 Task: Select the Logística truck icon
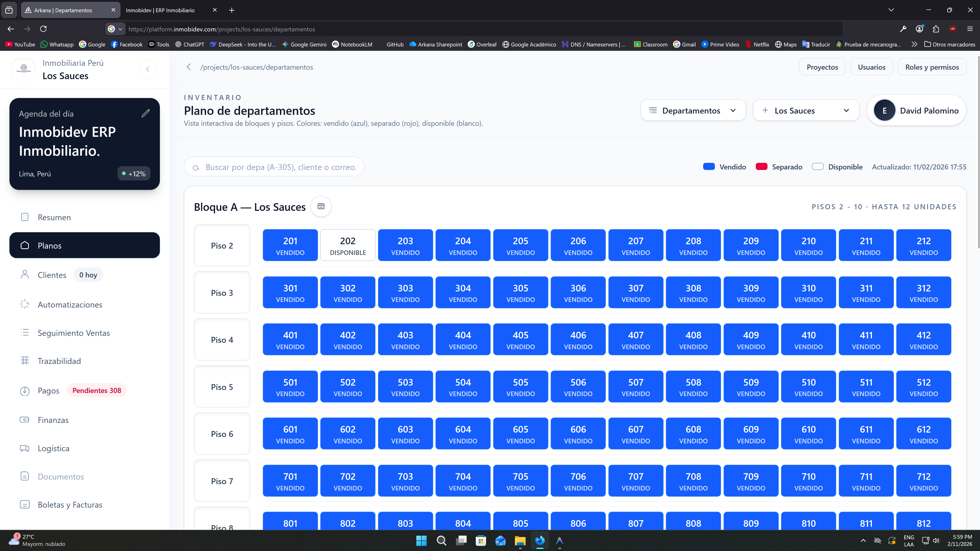[24, 448]
